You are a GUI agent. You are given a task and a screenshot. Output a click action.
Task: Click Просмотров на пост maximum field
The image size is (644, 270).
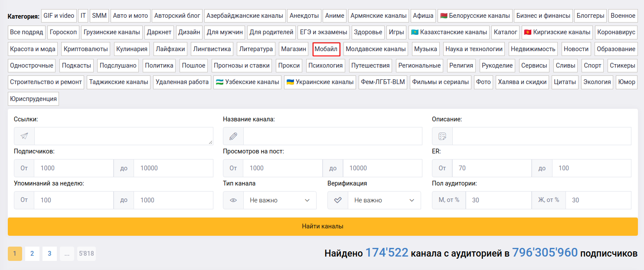382,168
